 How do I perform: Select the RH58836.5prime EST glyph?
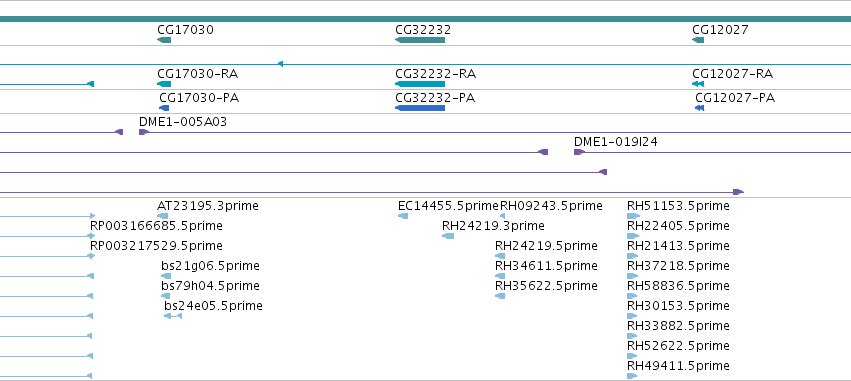632,296
